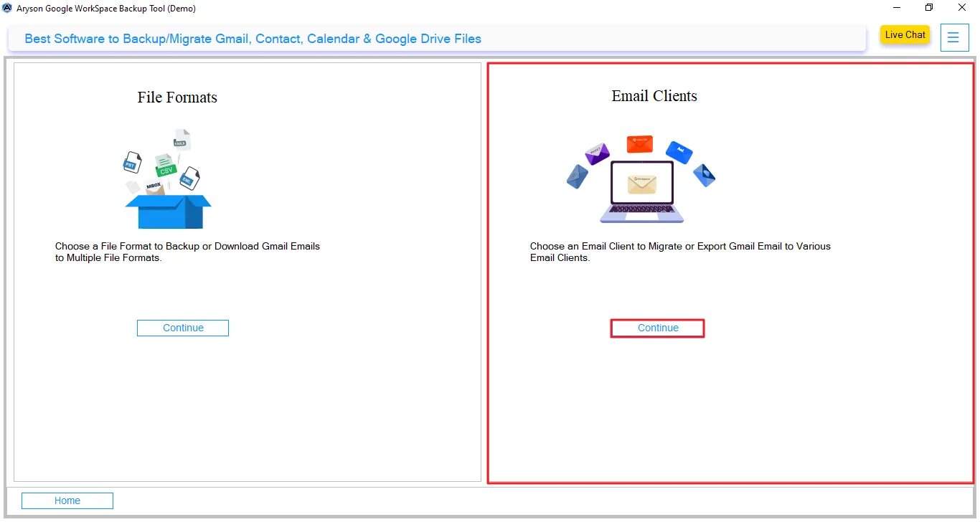Click the Gmail envelope icon on the left
Screen dimensions: 980x522
(x=578, y=176)
